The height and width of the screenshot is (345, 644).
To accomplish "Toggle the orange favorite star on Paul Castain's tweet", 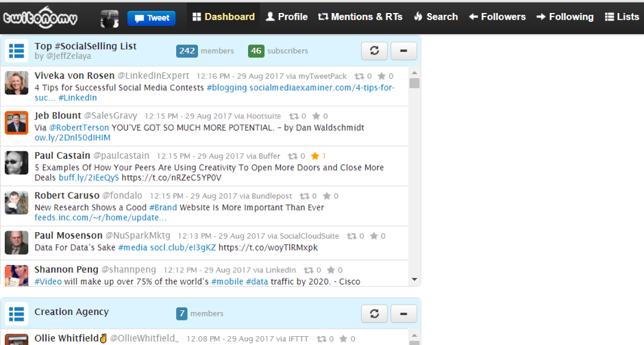I will tap(315, 156).
